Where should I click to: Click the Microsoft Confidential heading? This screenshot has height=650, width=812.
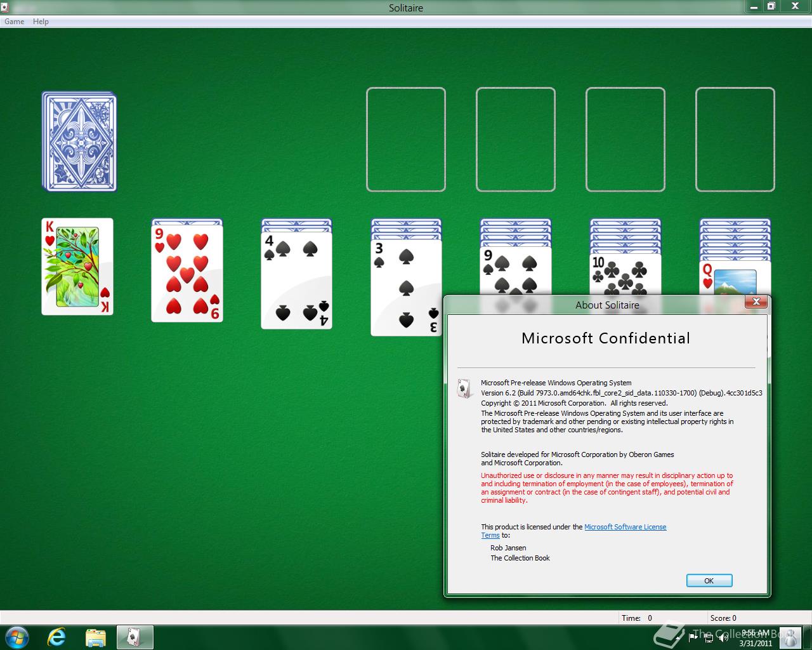pos(606,338)
